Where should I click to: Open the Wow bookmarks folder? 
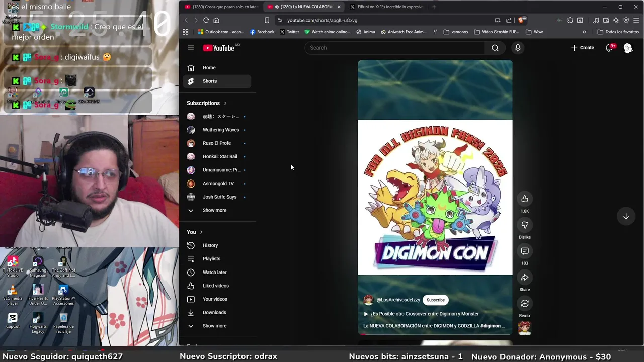click(x=534, y=32)
